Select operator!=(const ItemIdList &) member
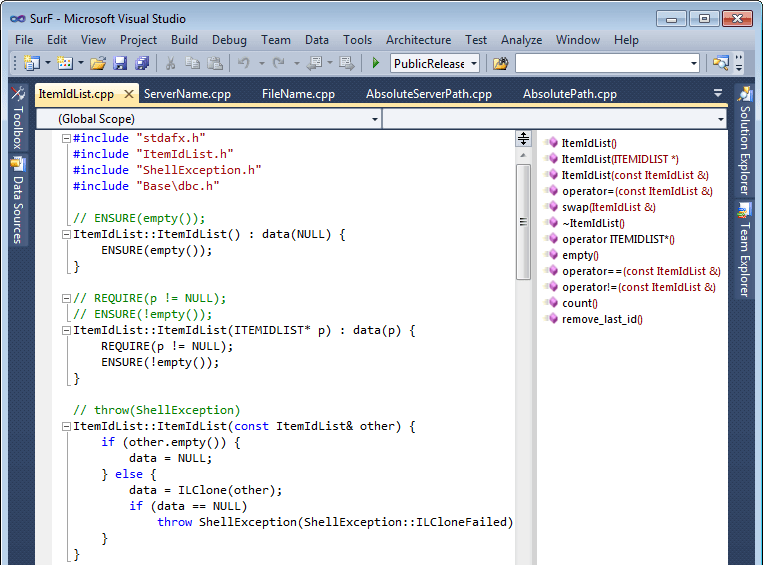Image resolution: width=763 pixels, height=565 pixels. (639, 287)
